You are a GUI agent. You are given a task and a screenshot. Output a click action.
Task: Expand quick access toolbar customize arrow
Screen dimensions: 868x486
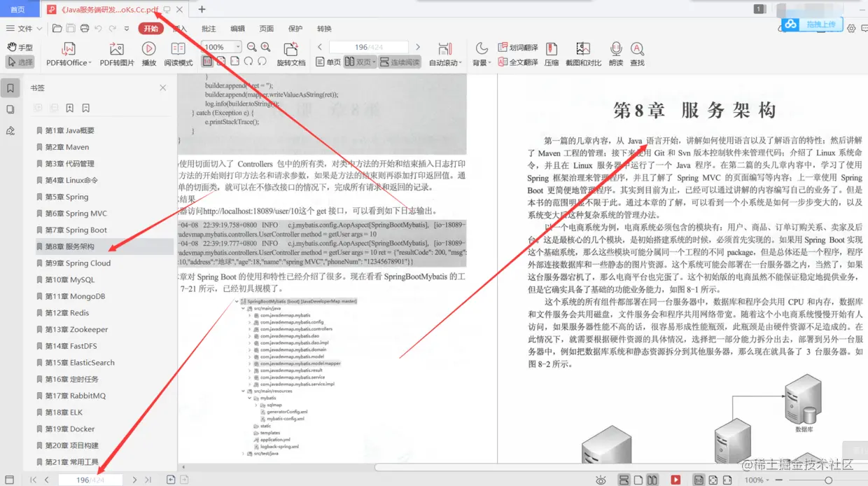(127, 29)
